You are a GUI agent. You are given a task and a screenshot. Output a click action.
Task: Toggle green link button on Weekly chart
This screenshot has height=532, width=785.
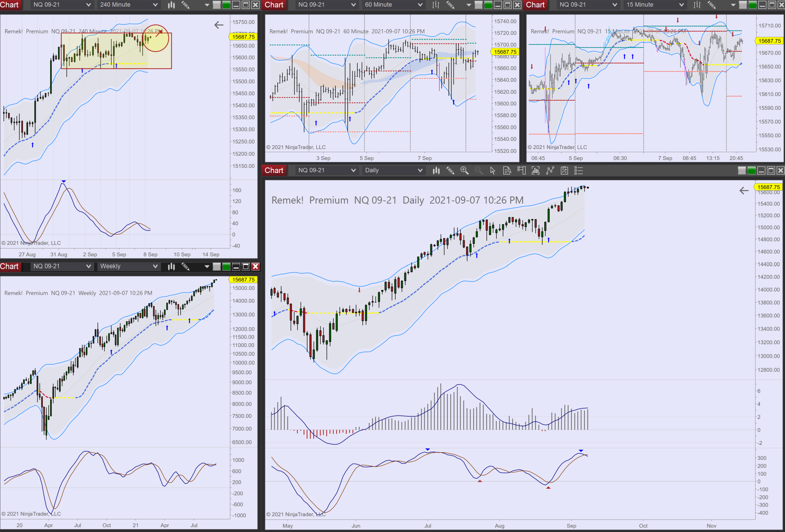(226, 267)
